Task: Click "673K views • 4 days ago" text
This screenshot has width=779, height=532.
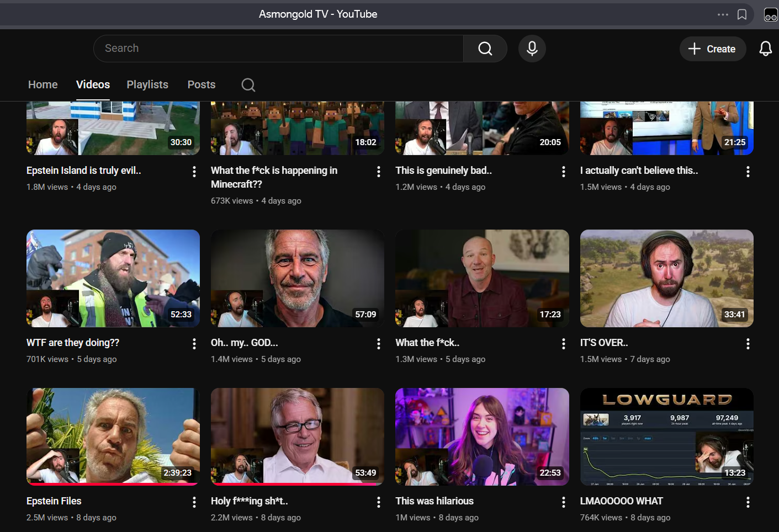Action: [x=256, y=201]
